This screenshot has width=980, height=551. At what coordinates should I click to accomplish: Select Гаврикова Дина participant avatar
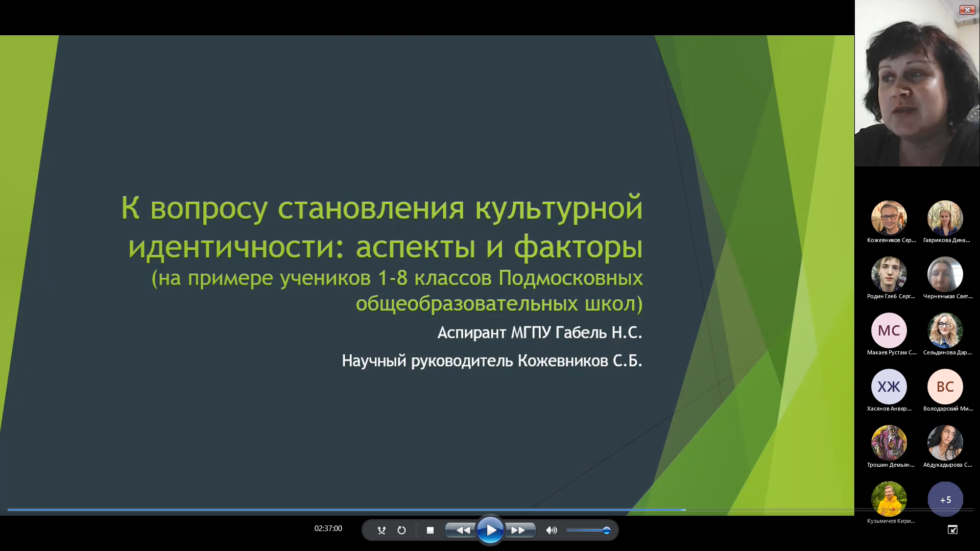[x=945, y=218]
